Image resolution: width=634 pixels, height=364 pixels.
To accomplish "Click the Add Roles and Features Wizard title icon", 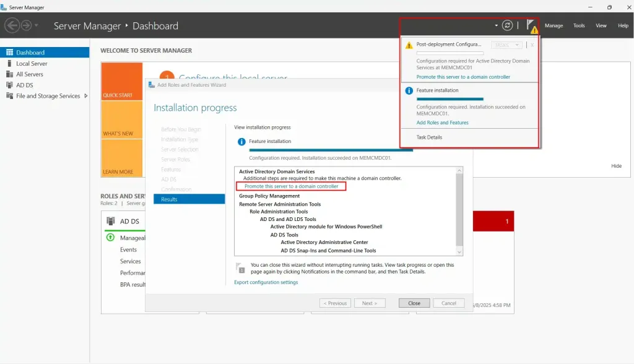I will (152, 85).
